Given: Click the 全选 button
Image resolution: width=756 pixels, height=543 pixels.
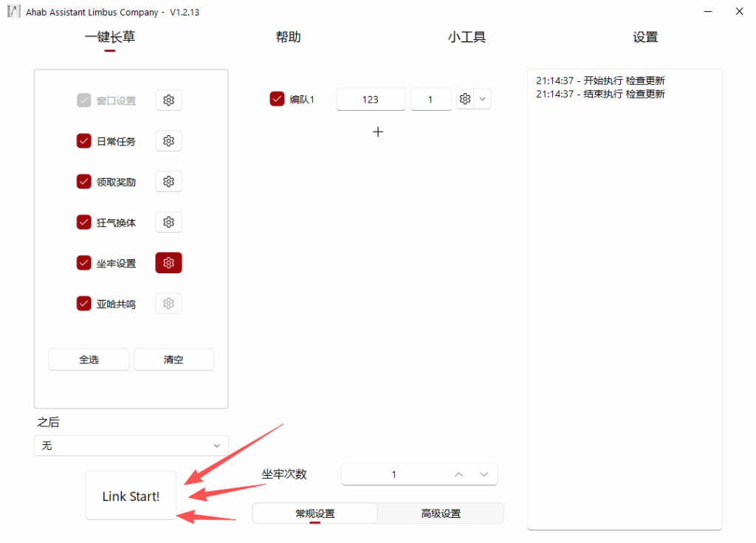Looking at the screenshot, I should click(x=89, y=360).
